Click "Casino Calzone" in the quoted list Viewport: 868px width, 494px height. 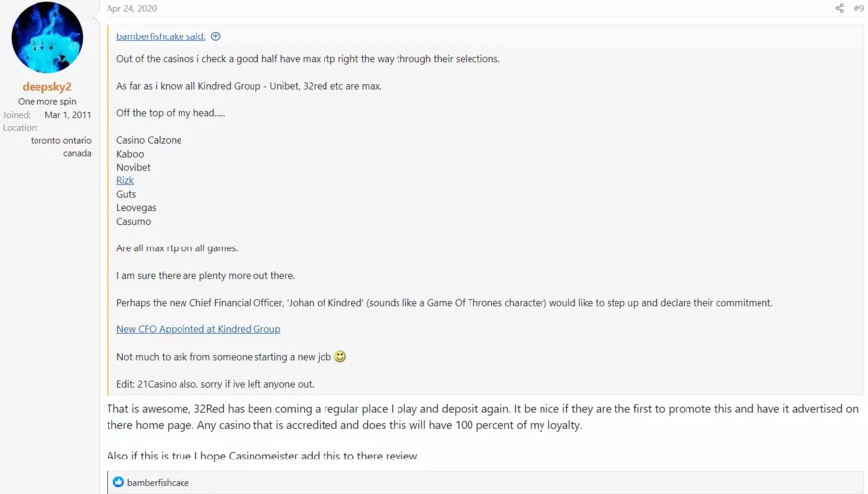coord(149,140)
